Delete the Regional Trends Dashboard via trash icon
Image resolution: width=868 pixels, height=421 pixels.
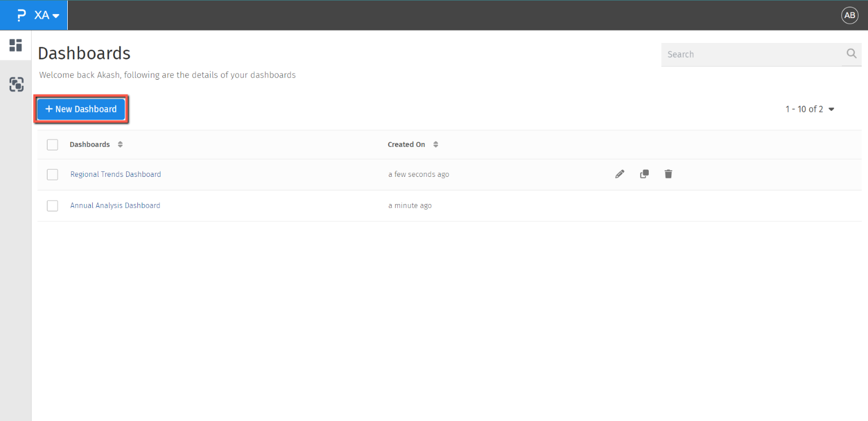coord(669,174)
